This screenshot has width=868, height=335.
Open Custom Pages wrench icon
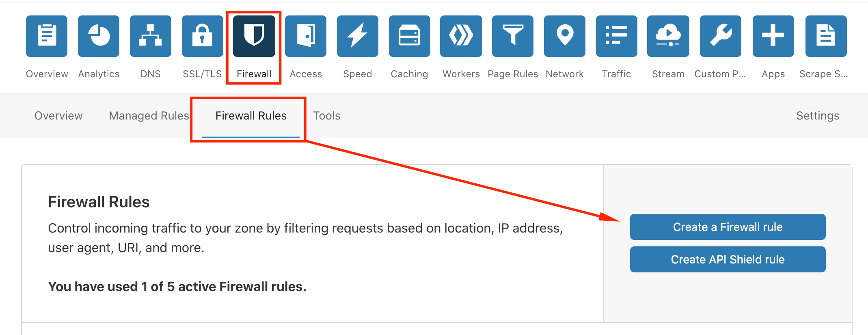point(720,36)
